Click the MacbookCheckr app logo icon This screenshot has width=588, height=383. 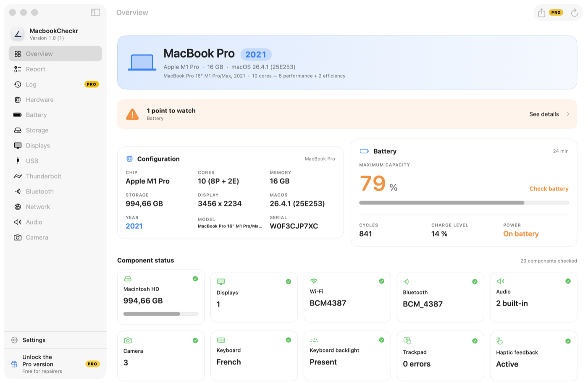(18, 34)
